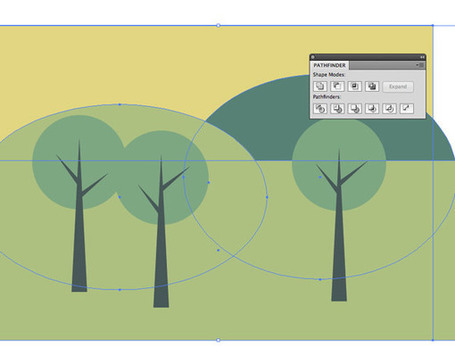Click the Outline pathfinder icon
The image size is (455, 364).
point(389,108)
